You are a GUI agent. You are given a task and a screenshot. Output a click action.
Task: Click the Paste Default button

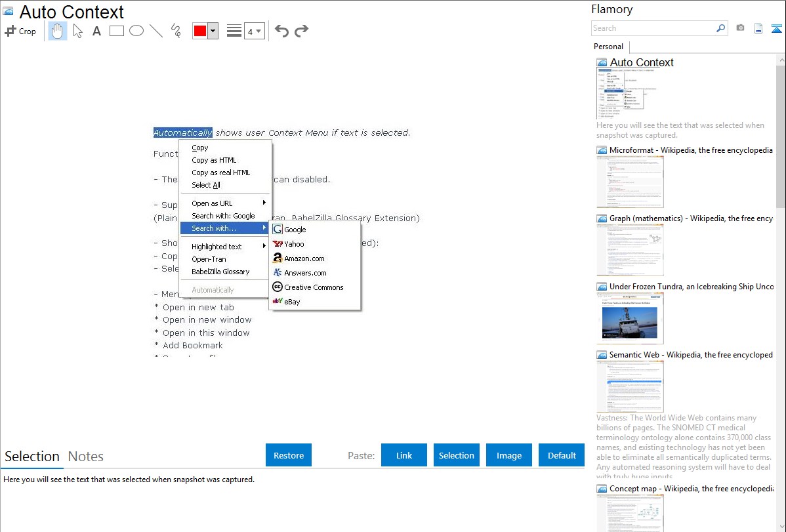coord(562,455)
